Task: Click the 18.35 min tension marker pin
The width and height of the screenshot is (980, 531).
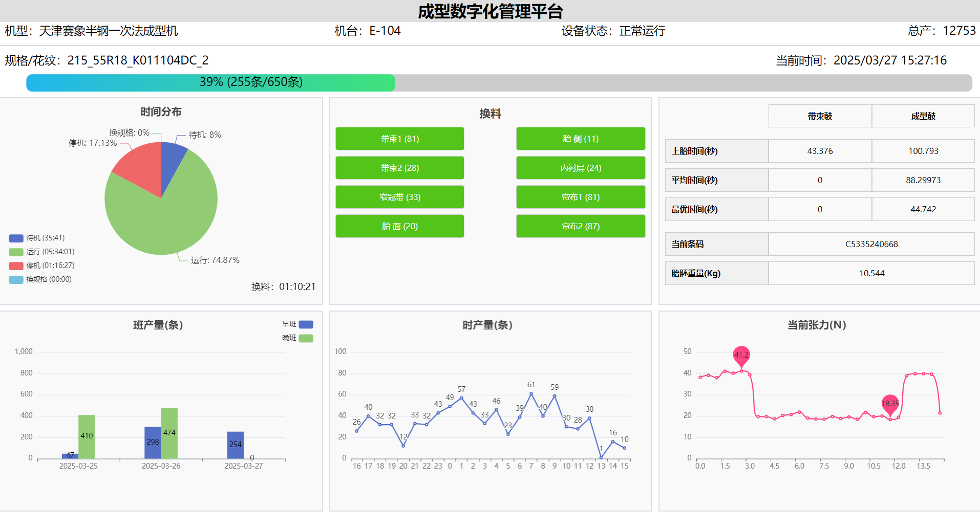Action: [x=890, y=403]
